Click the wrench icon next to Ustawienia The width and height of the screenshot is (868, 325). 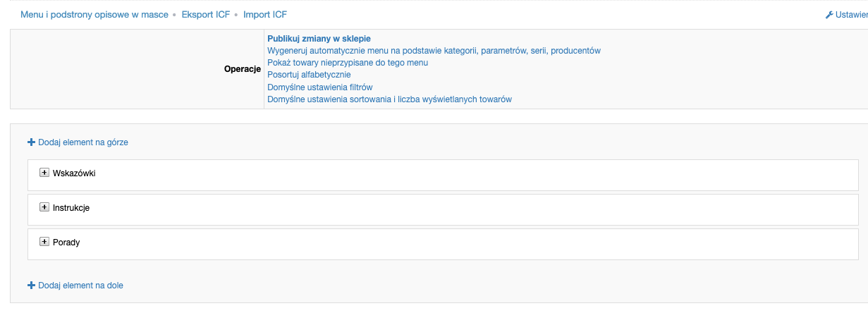point(829,15)
